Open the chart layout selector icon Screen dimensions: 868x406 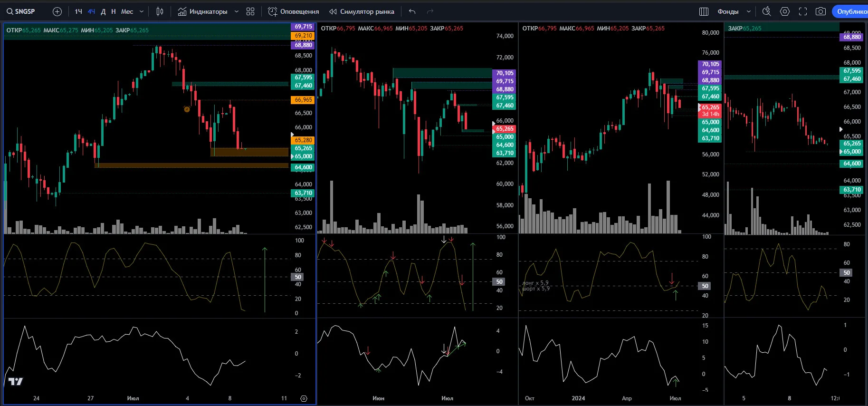(704, 11)
